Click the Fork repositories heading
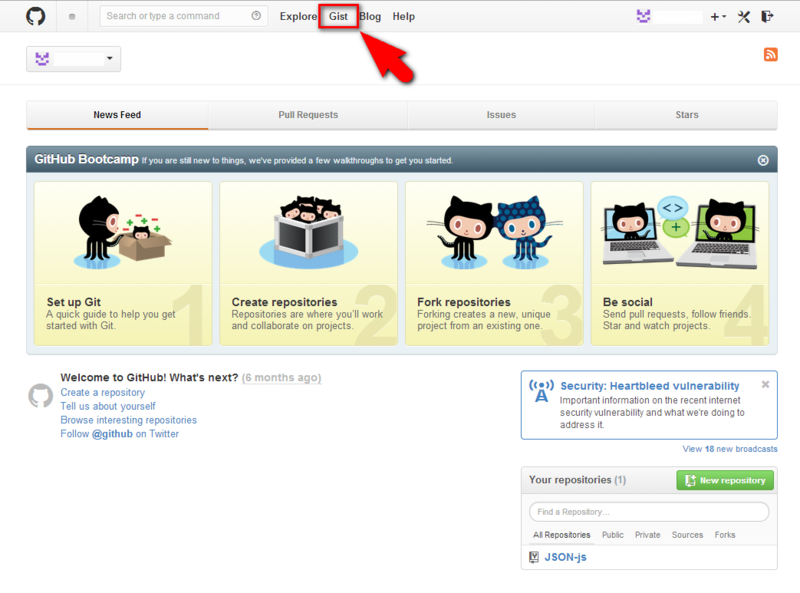This screenshot has width=800, height=593. click(464, 302)
